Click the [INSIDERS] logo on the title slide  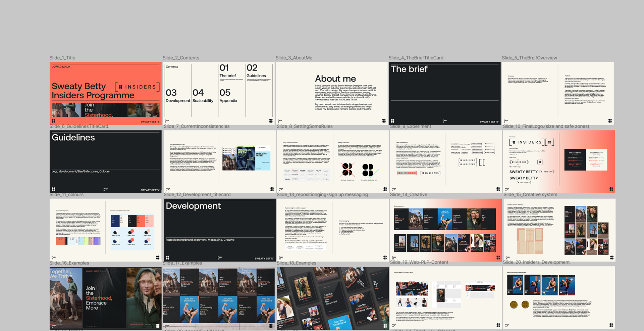pos(137,87)
